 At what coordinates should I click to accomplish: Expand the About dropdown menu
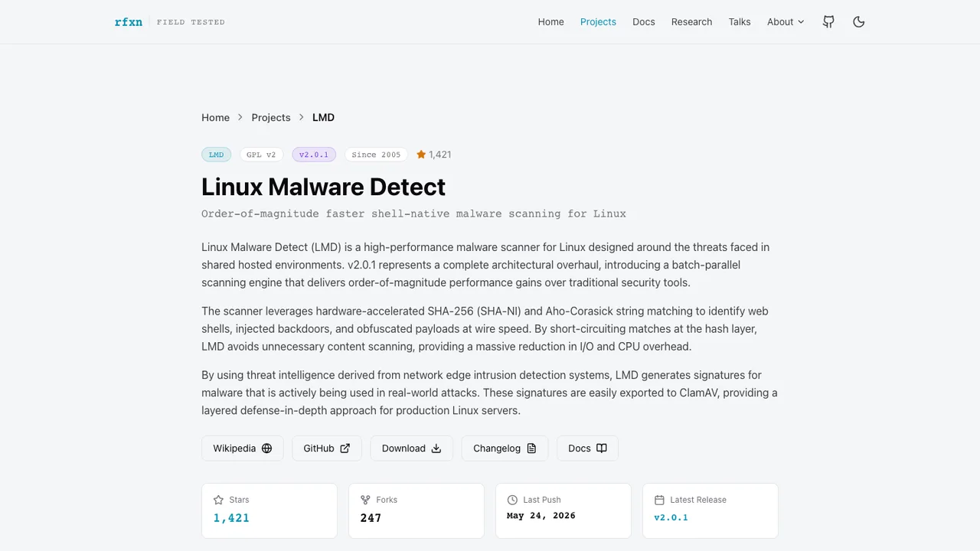(x=786, y=21)
